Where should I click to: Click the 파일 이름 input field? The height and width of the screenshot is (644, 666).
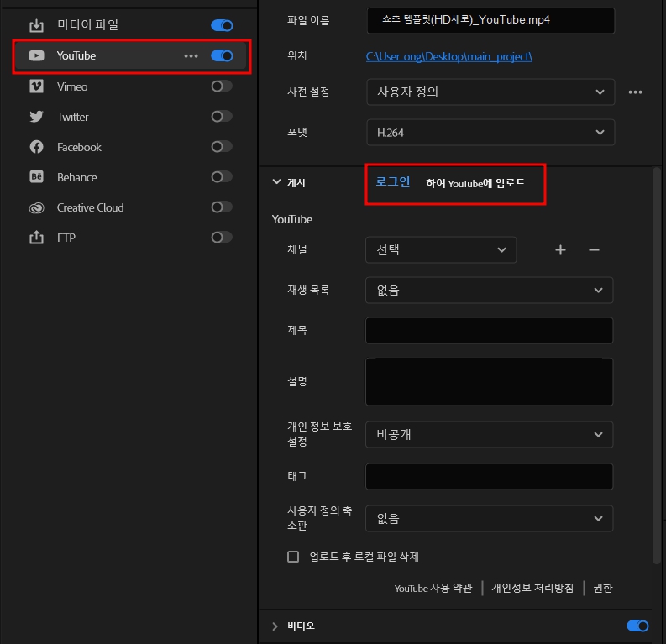click(x=490, y=20)
